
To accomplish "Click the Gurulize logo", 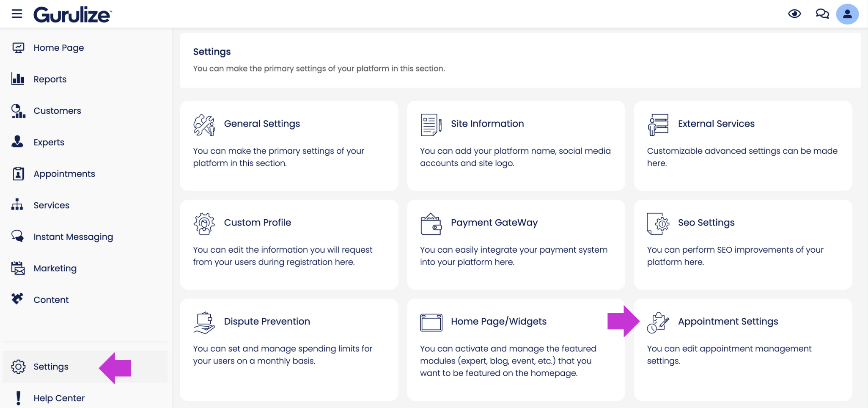I will coord(73,15).
